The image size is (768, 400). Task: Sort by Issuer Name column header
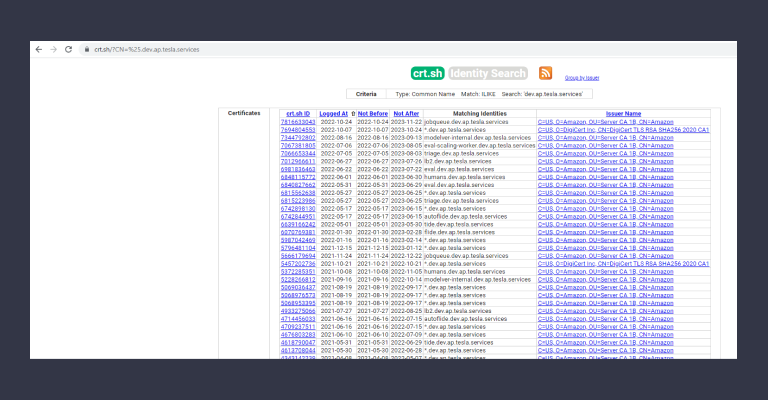(x=623, y=114)
